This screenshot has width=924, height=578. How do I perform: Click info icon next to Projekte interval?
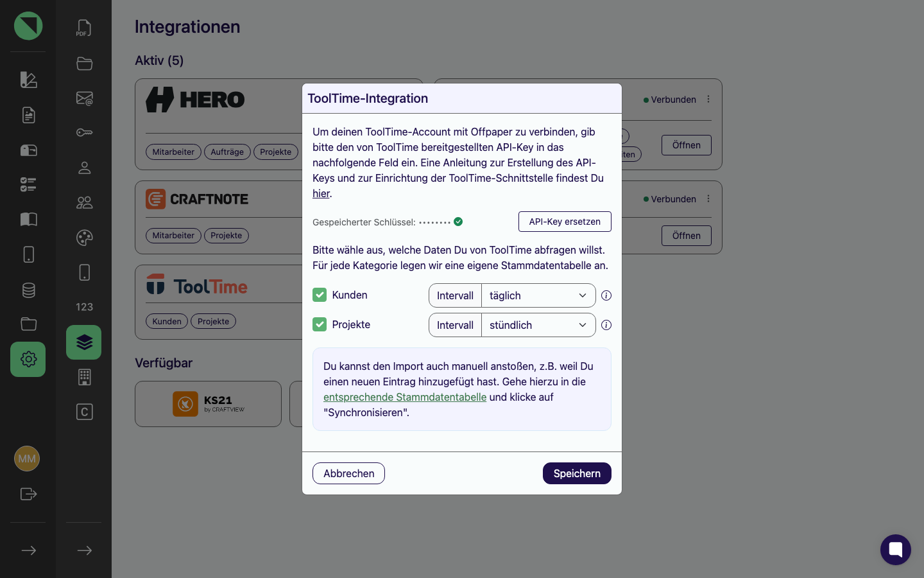606,325
